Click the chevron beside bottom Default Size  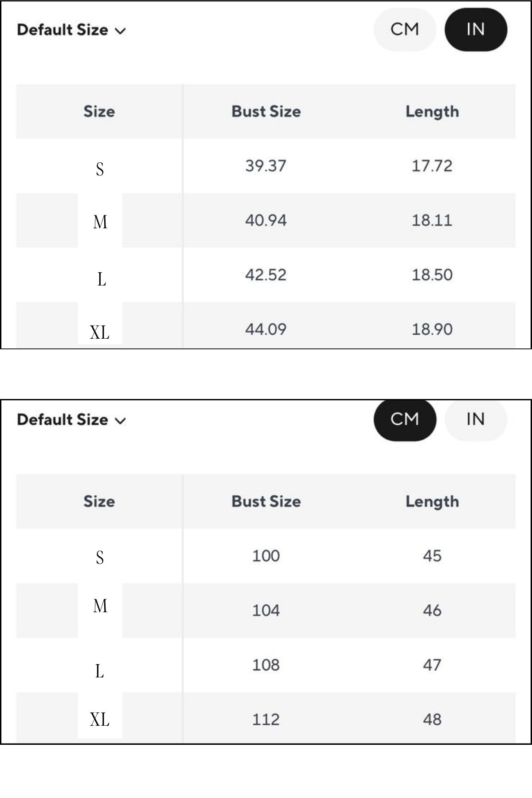coord(120,421)
